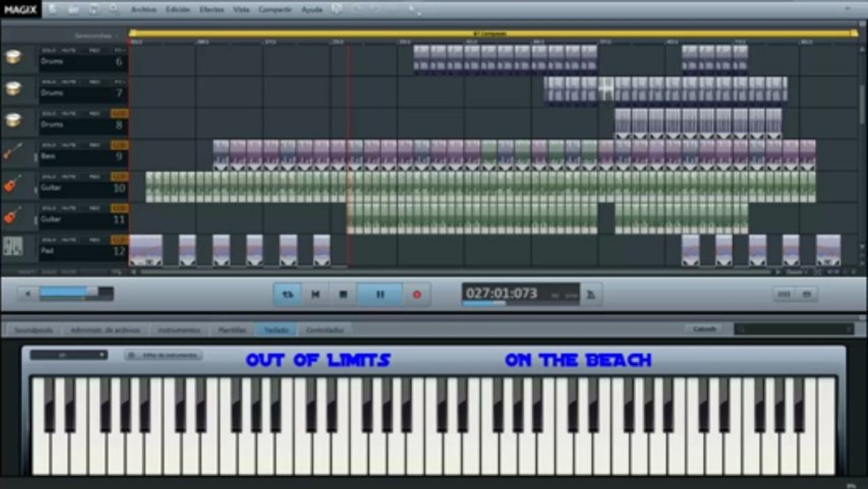The image size is (868, 489).
Task: Click the mouse mode tool icon in top toolbar
Action: pyautogui.click(x=414, y=10)
